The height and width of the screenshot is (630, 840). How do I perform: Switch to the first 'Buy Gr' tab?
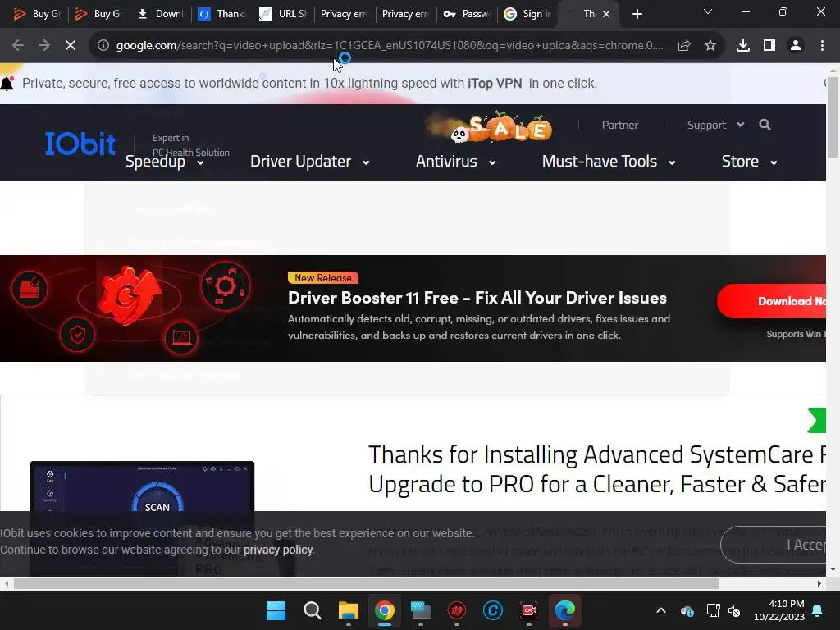point(37,14)
